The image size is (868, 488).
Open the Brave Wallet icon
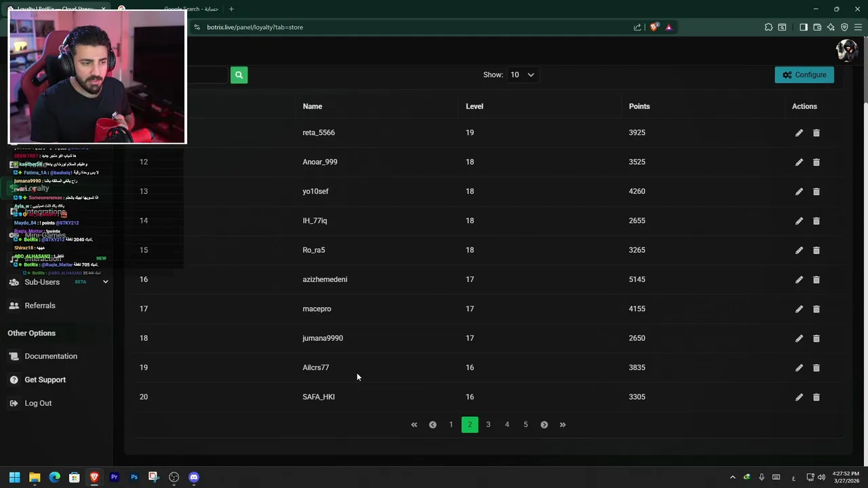817,27
